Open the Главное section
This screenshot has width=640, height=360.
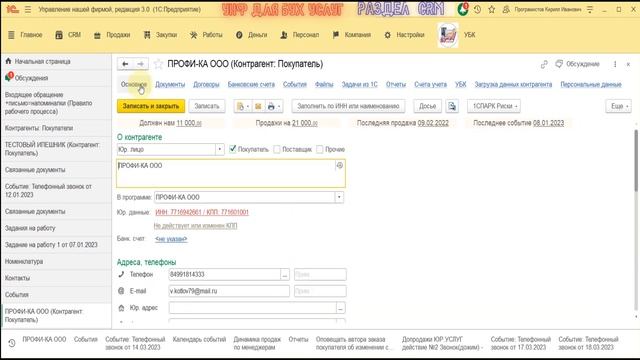pos(25,35)
